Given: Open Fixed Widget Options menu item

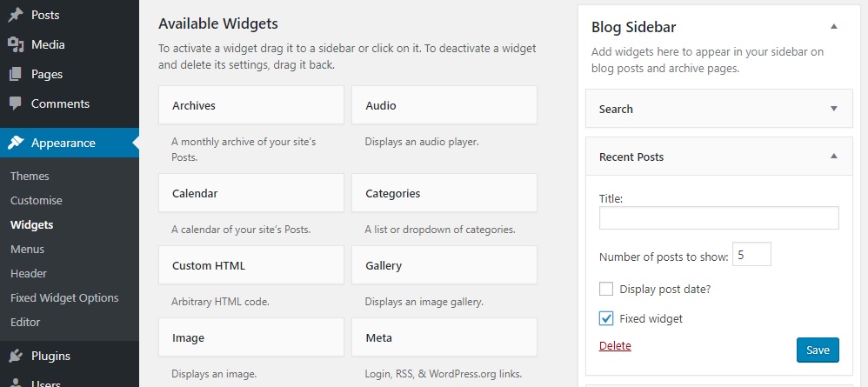Looking at the screenshot, I should 64,298.
